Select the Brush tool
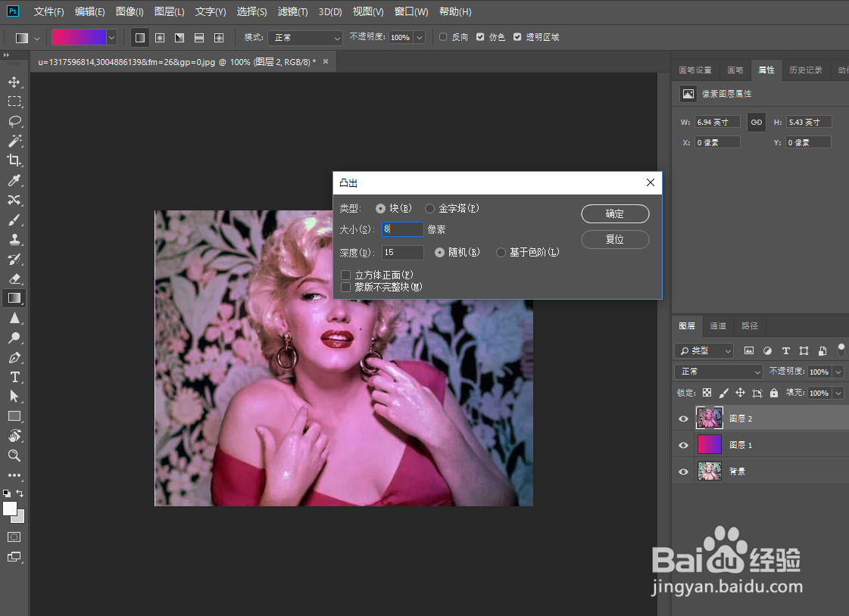Image resolution: width=849 pixels, height=616 pixels. click(14, 219)
